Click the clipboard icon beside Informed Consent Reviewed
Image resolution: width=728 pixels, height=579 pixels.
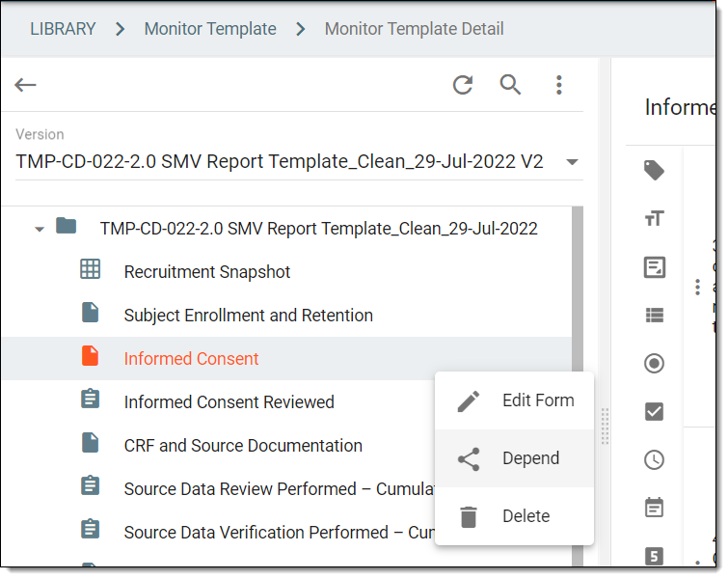[x=90, y=399]
